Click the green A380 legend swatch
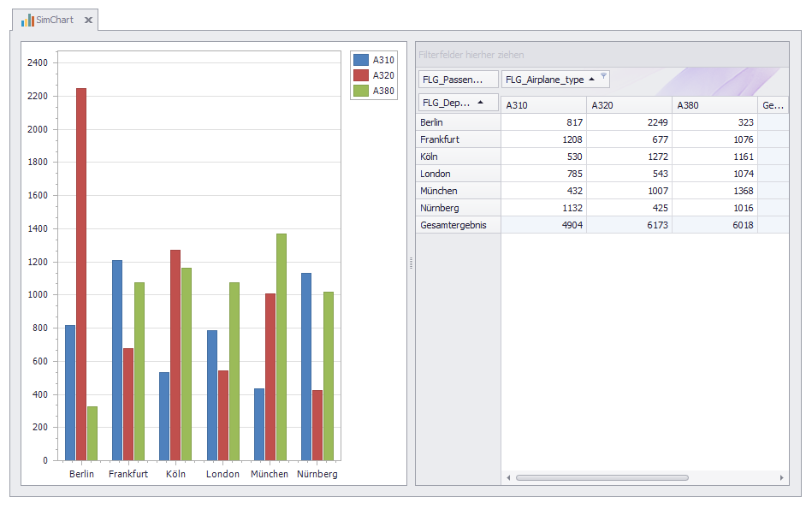This screenshot has width=812, height=509. 360,91
